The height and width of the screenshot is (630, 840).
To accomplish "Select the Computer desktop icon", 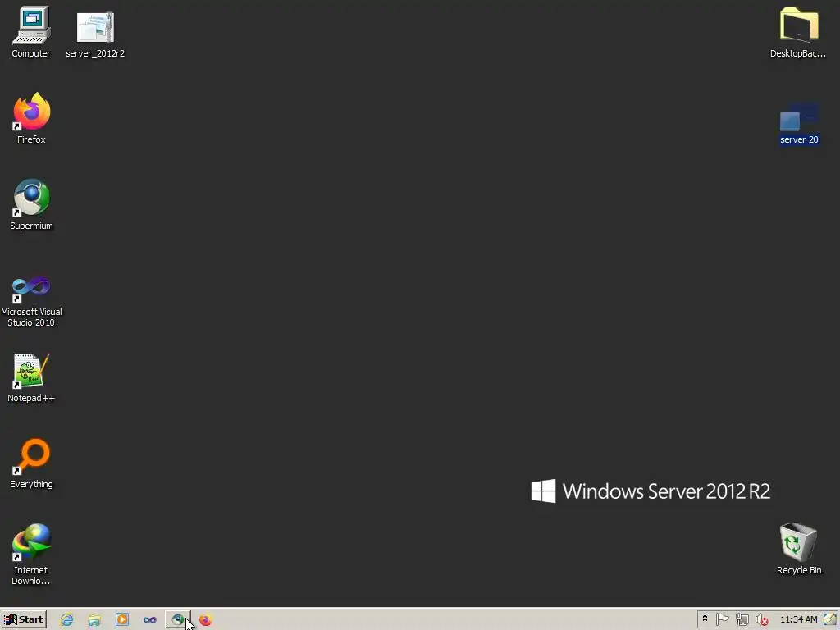I will (31, 32).
